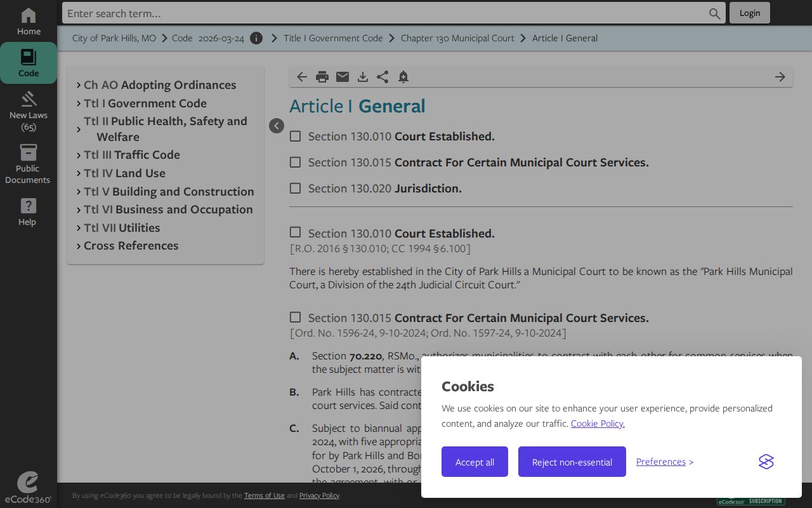Click the eCode360 logo

(28, 488)
